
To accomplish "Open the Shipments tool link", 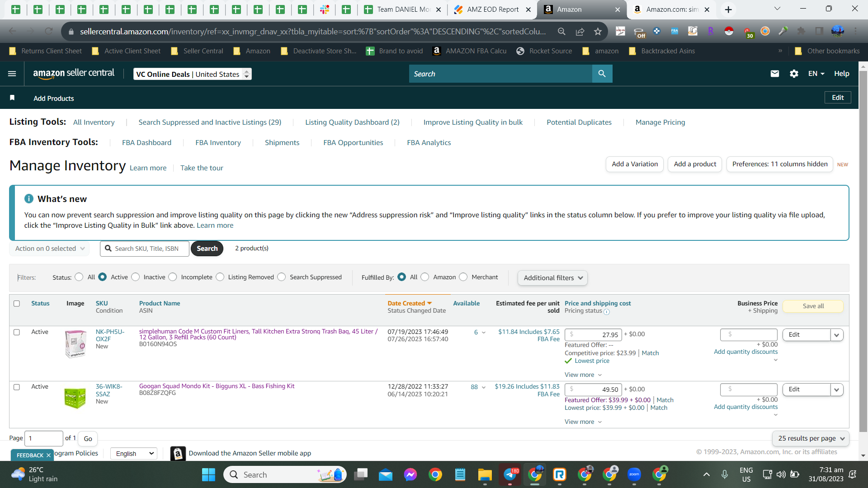I will tap(282, 143).
